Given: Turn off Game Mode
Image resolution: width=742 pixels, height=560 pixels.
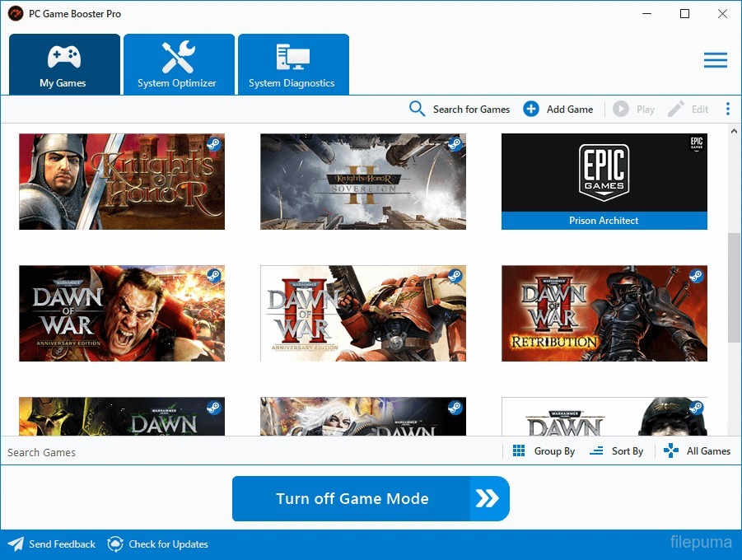Looking at the screenshot, I should click(371, 498).
